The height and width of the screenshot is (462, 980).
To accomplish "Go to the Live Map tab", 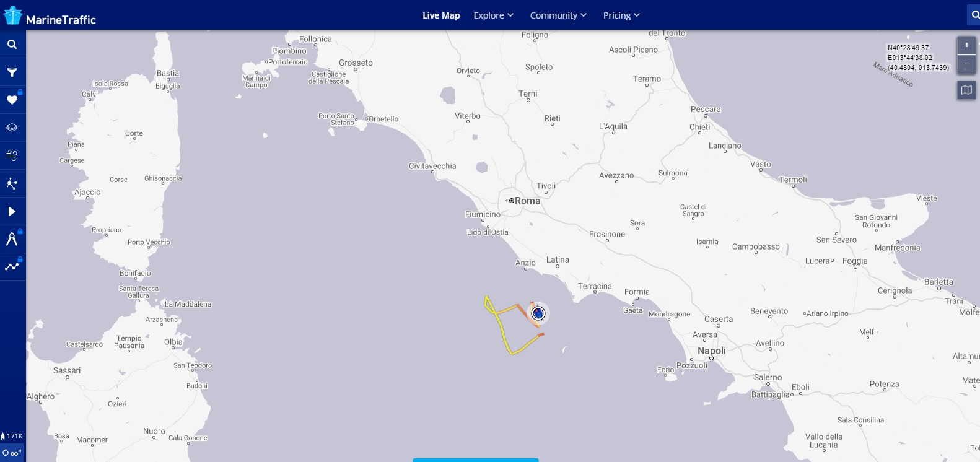I will 441,15.
